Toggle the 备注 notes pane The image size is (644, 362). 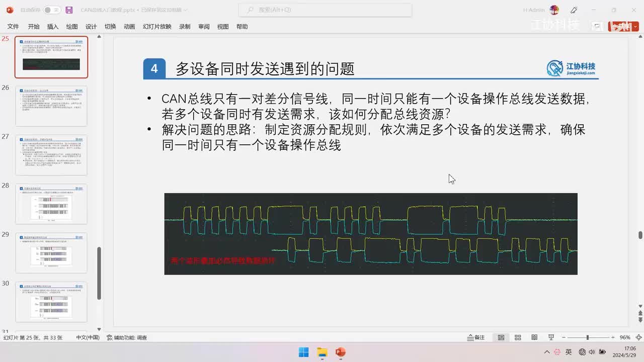point(476,337)
